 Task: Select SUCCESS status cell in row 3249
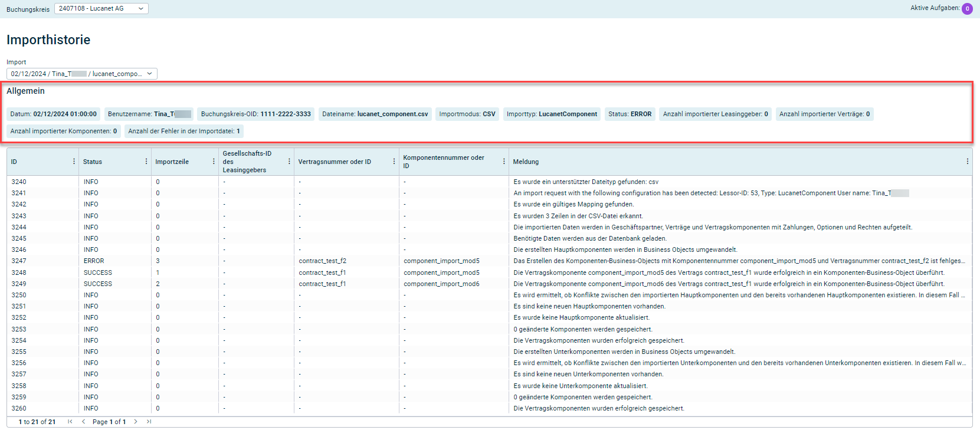pyautogui.click(x=98, y=284)
